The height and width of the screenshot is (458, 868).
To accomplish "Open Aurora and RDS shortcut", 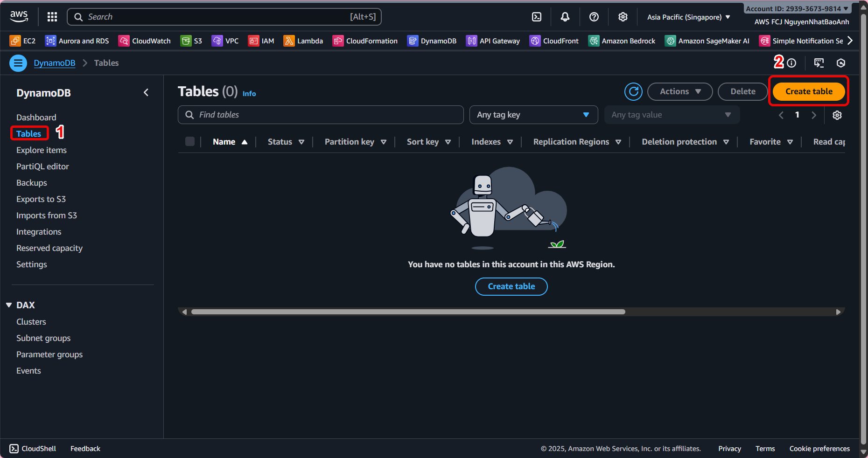I will point(77,41).
